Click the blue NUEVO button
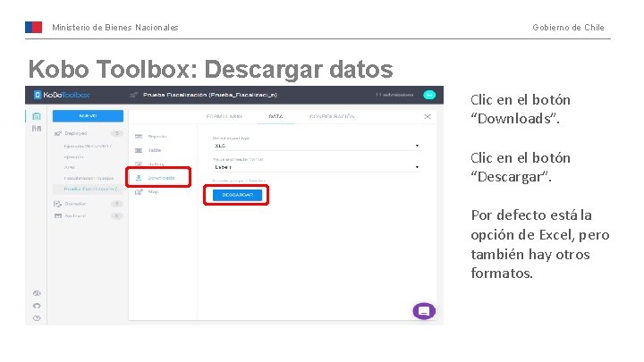This screenshot has height=362, width=644. click(88, 116)
